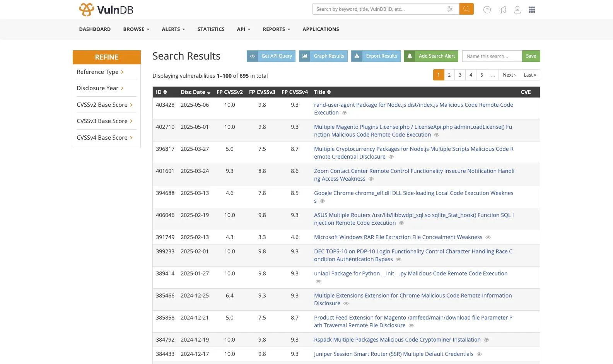
Task: Open the Statistics page
Action: click(211, 29)
